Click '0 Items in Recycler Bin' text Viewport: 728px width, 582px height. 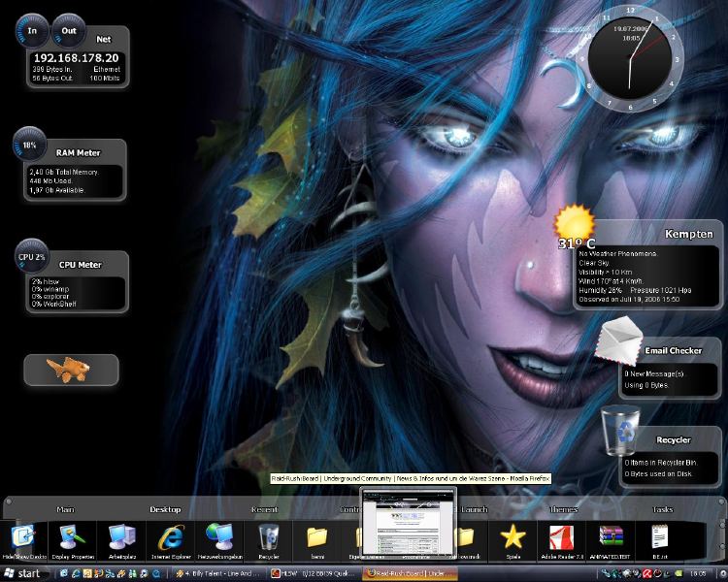661,463
